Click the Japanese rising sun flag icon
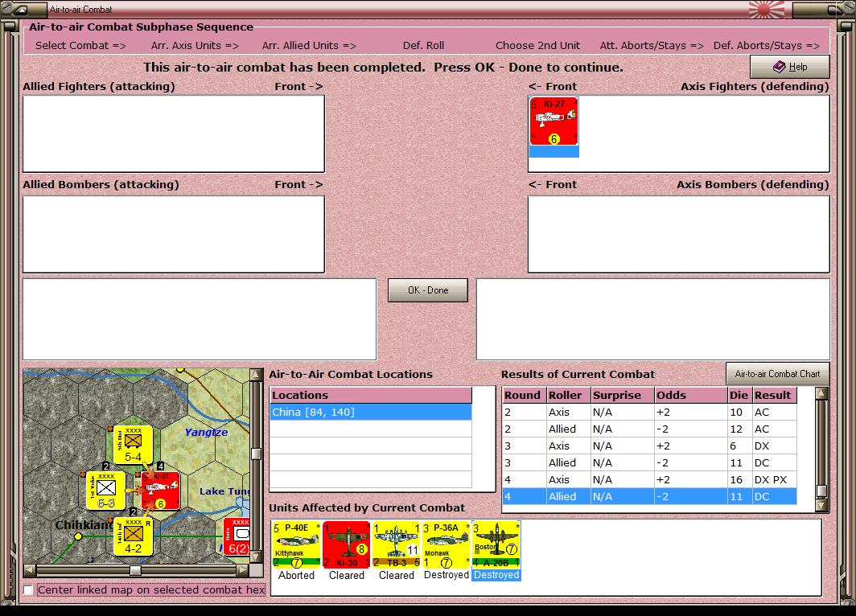The image size is (856, 616). [767, 10]
